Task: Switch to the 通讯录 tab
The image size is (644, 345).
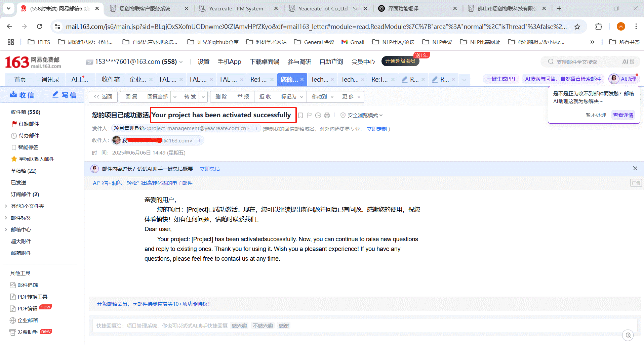Action: point(50,79)
